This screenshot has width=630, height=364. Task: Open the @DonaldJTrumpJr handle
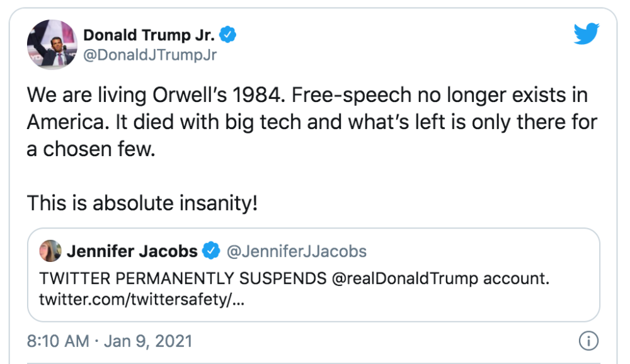point(150,55)
